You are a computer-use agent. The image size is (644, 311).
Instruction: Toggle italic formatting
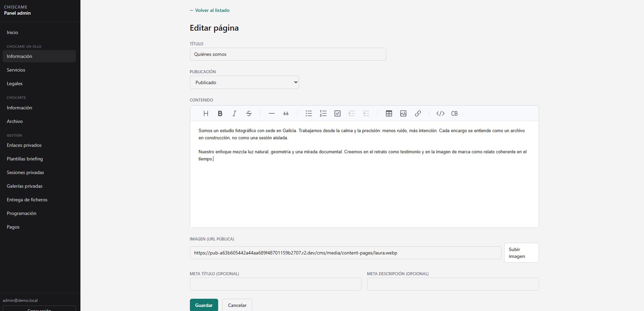(x=234, y=113)
